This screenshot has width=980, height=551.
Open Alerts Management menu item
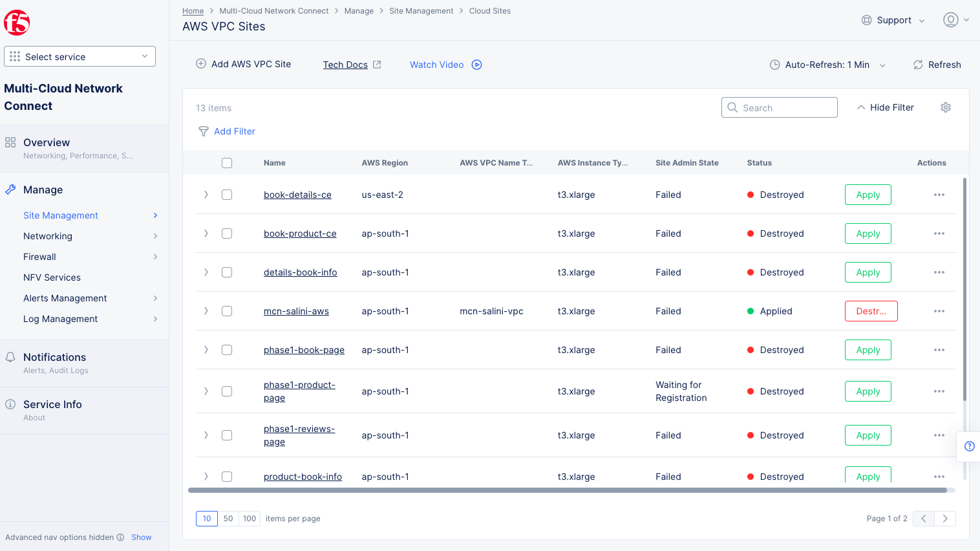click(65, 298)
